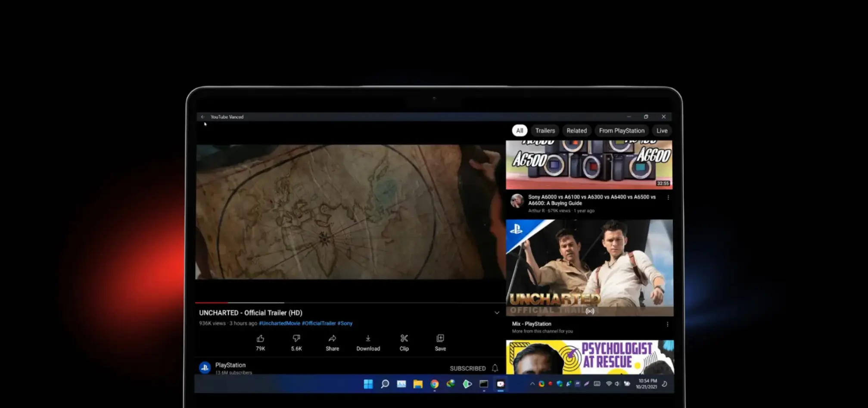
Task: Open the #Sony hashtag link
Action: point(345,323)
